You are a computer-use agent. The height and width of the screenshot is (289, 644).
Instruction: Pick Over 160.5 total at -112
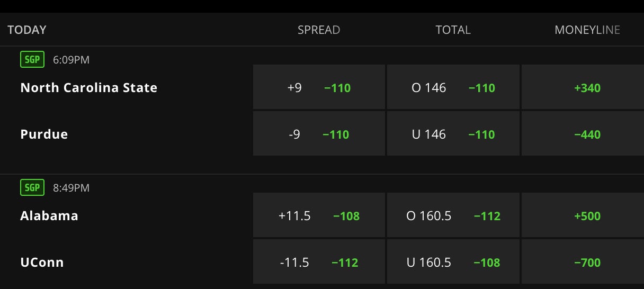(x=453, y=215)
